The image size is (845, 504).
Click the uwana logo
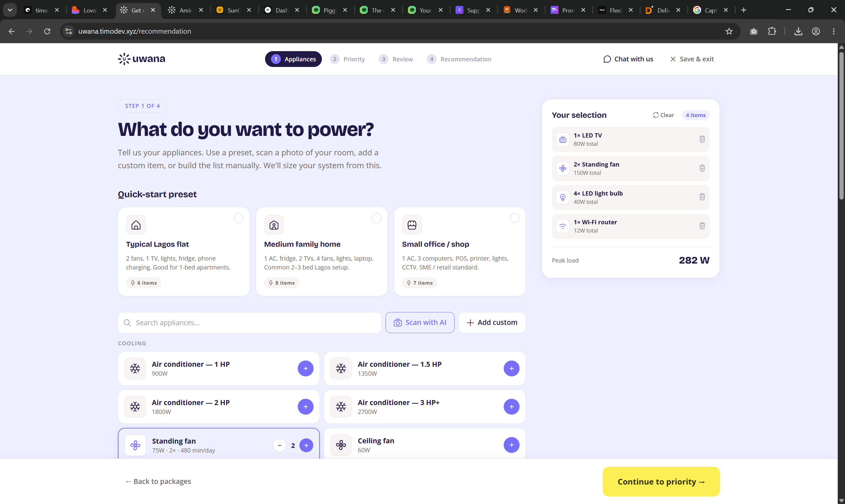pos(141,59)
